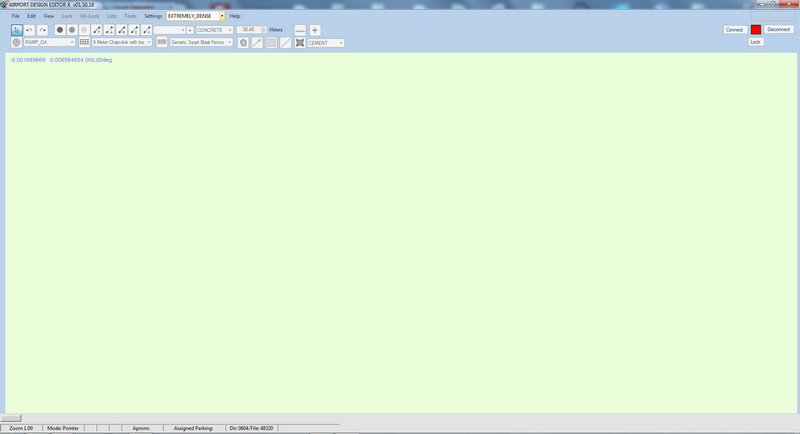Click the blast fence icon
Screen dimensions: 800x434
point(161,43)
